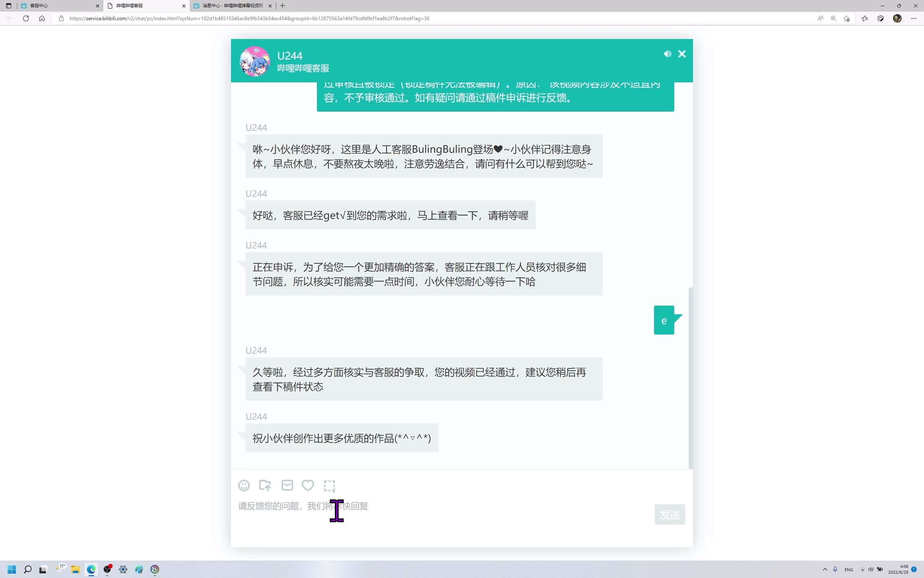Open Windows taskbar search

pyautogui.click(x=27, y=569)
